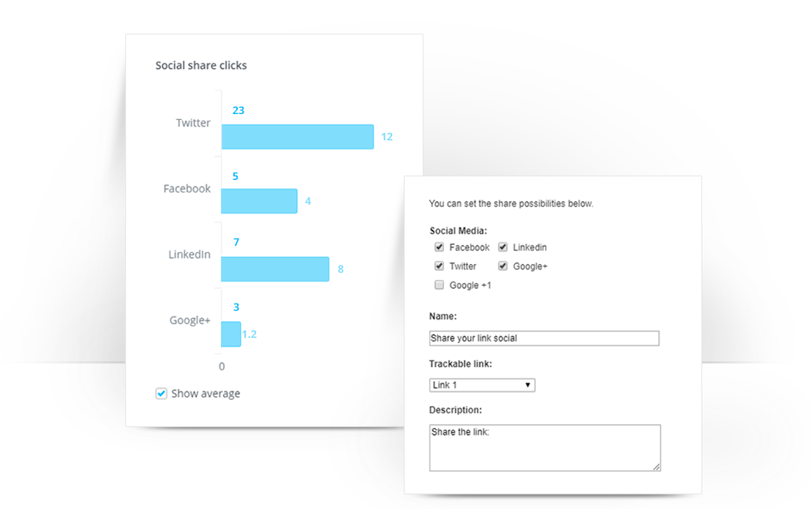The width and height of the screenshot is (812, 509).
Task: Toggle the Linkedin social media checkbox
Action: (x=503, y=247)
